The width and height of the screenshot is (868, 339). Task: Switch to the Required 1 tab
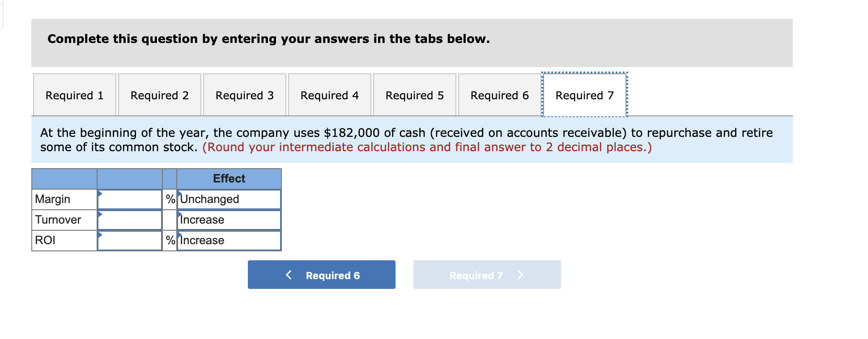click(74, 95)
